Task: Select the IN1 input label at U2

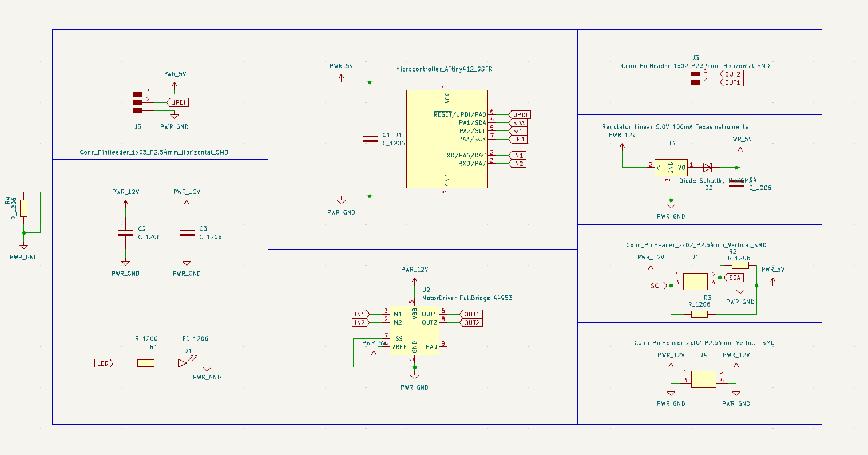Action: coord(360,314)
